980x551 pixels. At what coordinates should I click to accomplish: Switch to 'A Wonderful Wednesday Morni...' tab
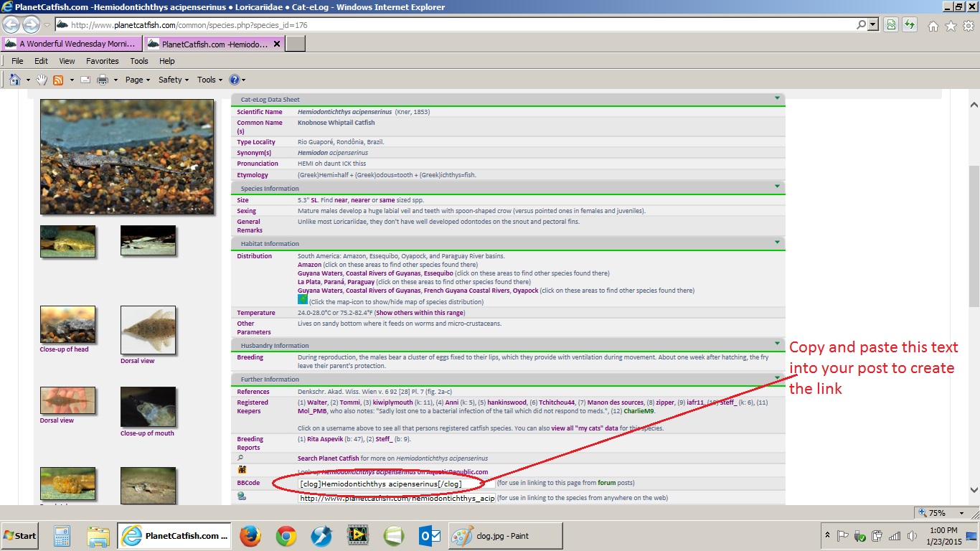tap(72, 44)
